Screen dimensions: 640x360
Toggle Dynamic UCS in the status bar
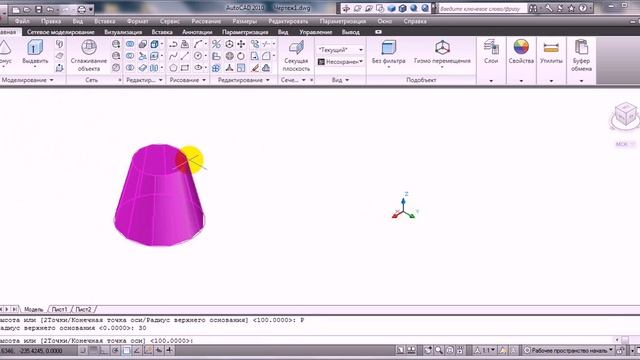(x=148, y=350)
